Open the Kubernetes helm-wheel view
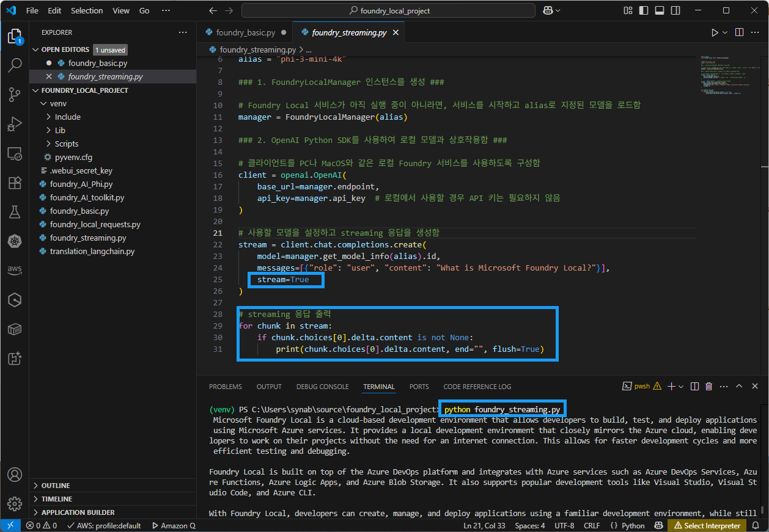Screen dimensions: 769x532 point(15,242)
